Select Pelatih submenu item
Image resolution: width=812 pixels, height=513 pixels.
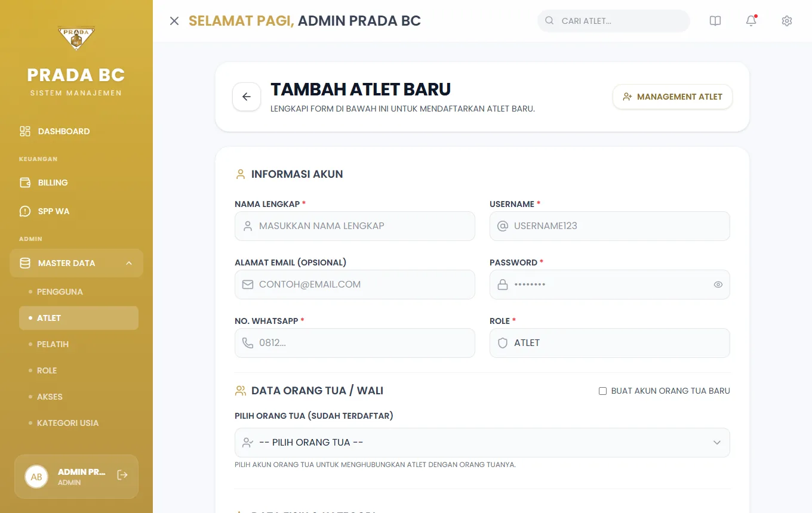point(79,344)
